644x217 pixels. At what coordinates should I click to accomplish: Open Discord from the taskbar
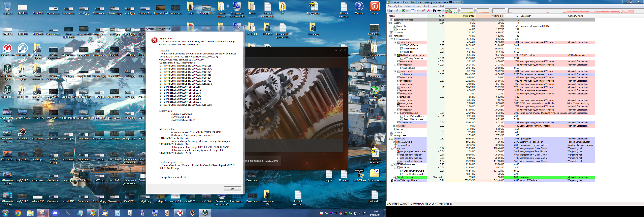(x=55, y=213)
